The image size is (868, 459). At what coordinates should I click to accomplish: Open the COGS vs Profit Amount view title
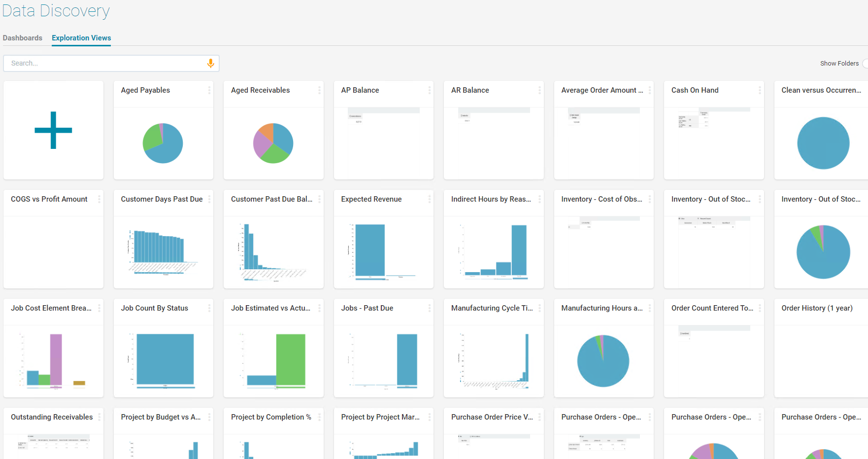pyautogui.click(x=49, y=199)
